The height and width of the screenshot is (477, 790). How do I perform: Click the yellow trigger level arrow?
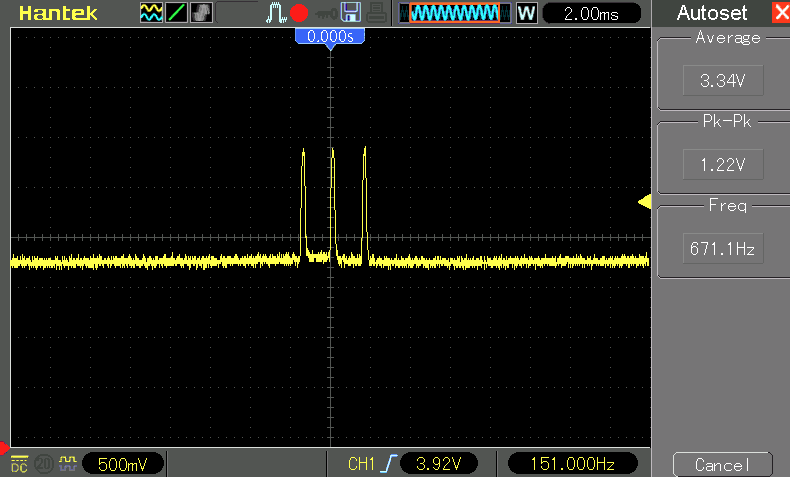645,203
